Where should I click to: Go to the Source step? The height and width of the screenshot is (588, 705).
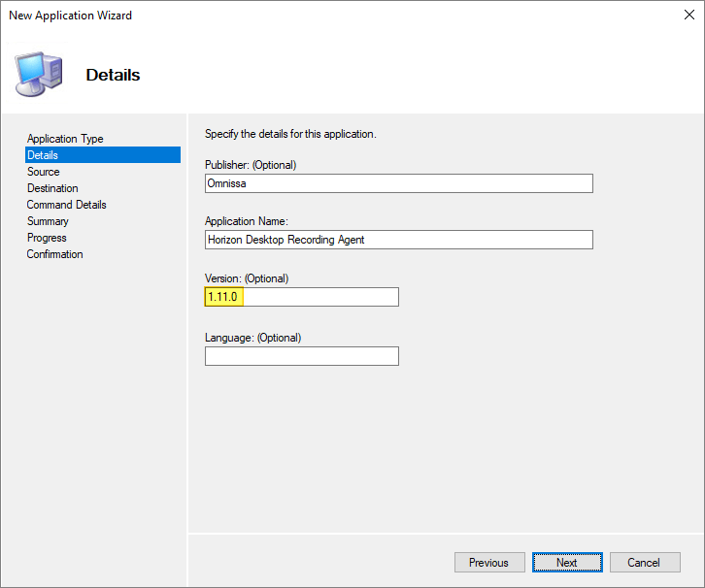[44, 172]
